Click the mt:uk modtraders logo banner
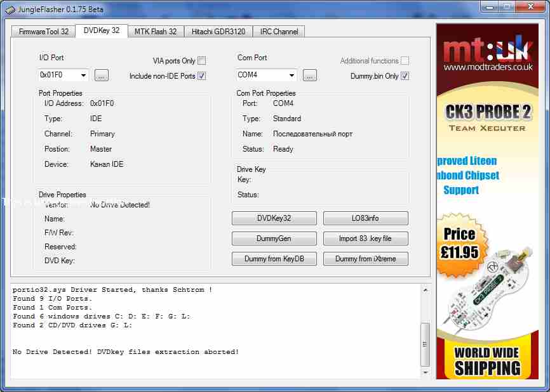The image size is (550, 392). click(488, 54)
